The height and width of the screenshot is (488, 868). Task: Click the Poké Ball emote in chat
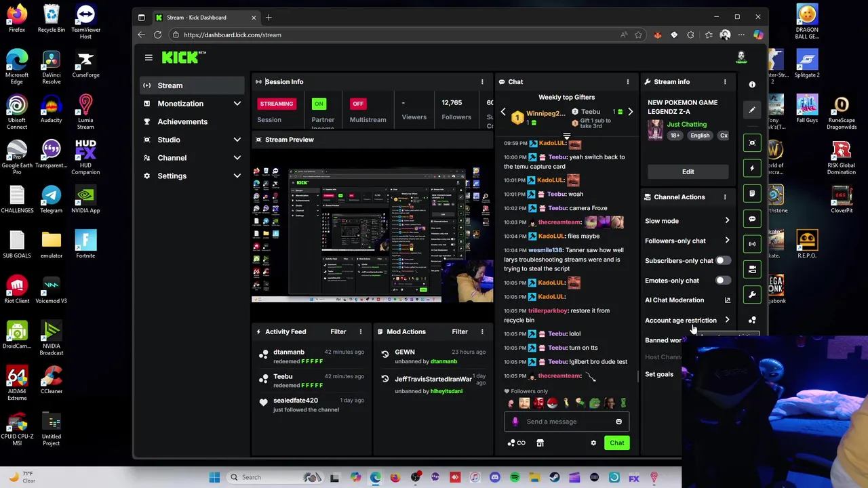pos(553,403)
